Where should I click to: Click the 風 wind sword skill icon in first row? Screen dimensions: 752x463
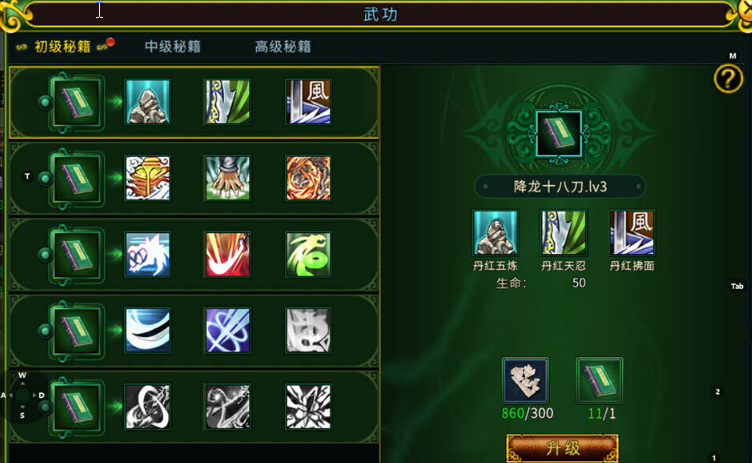click(x=308, y=102)
